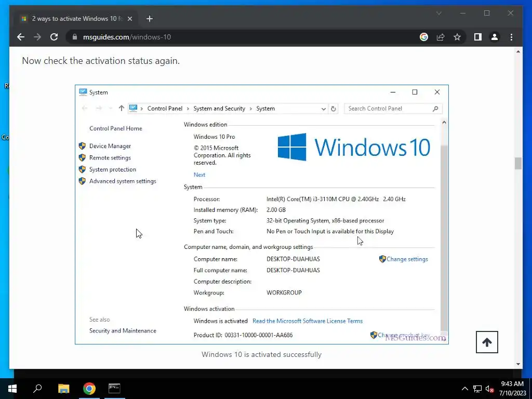The height and width of the screenshot is (399, 532).
Task: Click 'Windows 10 is activated successfully' caption
Action: pos(262,354)
